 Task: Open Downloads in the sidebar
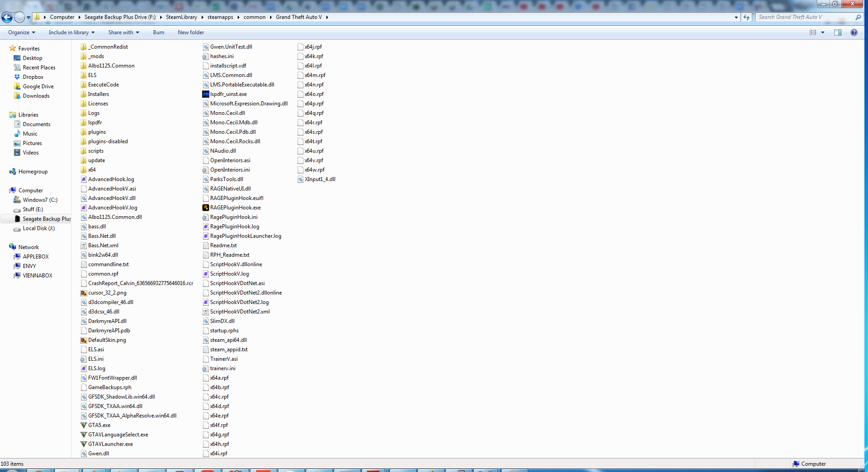[x=36, y=96]
